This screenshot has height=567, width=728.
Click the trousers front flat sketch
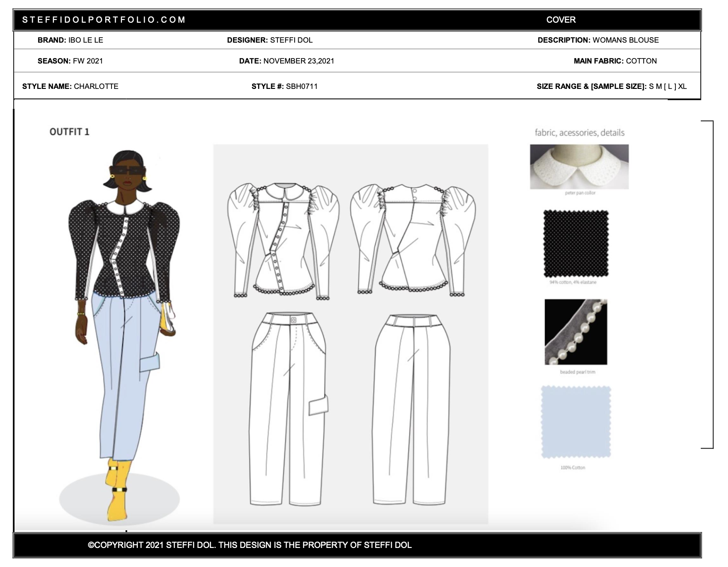[x=289, y=409]
